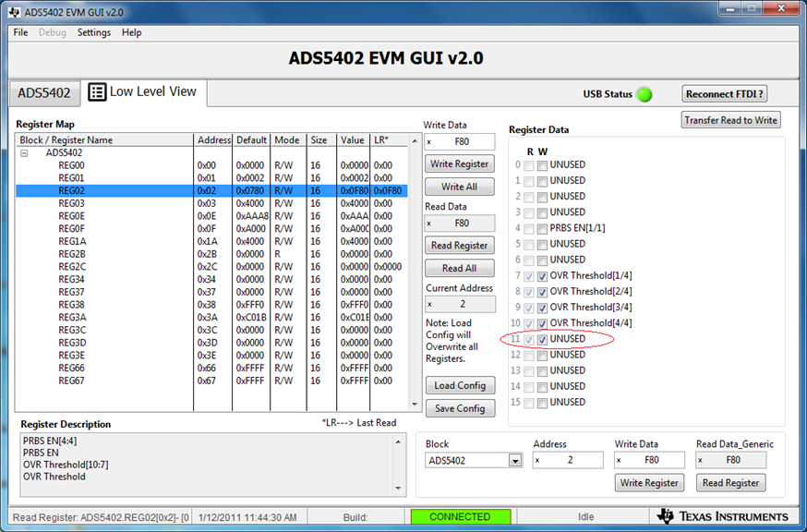The width and height of the screenshot is (807, 532).
Task: Click upper Write Register button beside the map
Action: pos(460,163)
